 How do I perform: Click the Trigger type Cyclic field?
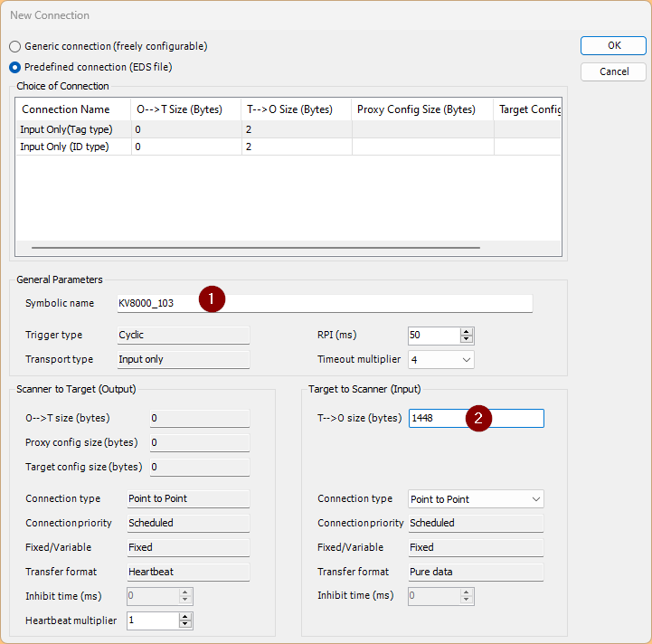(x=184, y=335)
